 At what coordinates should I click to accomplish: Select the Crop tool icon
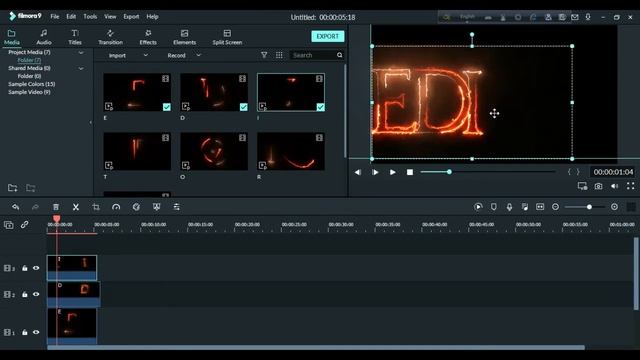coord(96,207)
